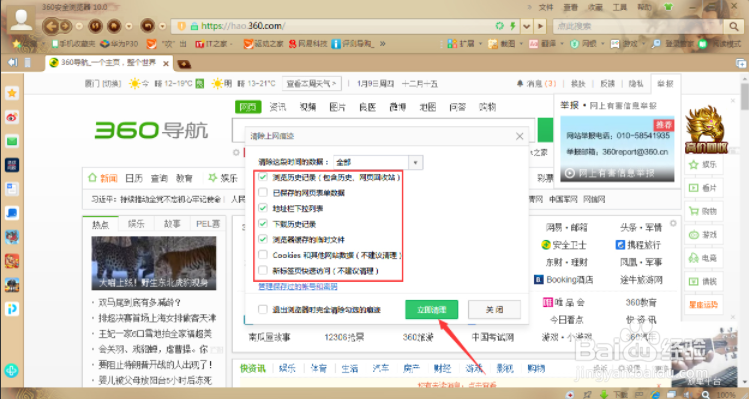This screenshot has height=399, width=749.
Task: Click the yellow star icon in left sidebar
Action: tap(12, 93)
